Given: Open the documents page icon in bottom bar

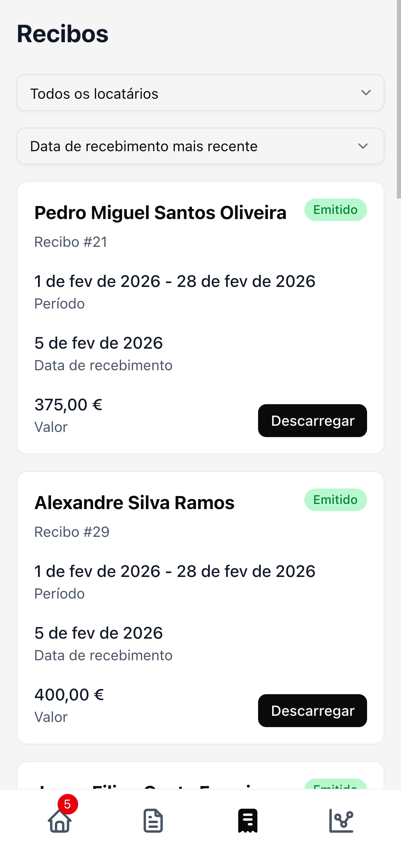Looking at the screenshot, I should (153, 821).
